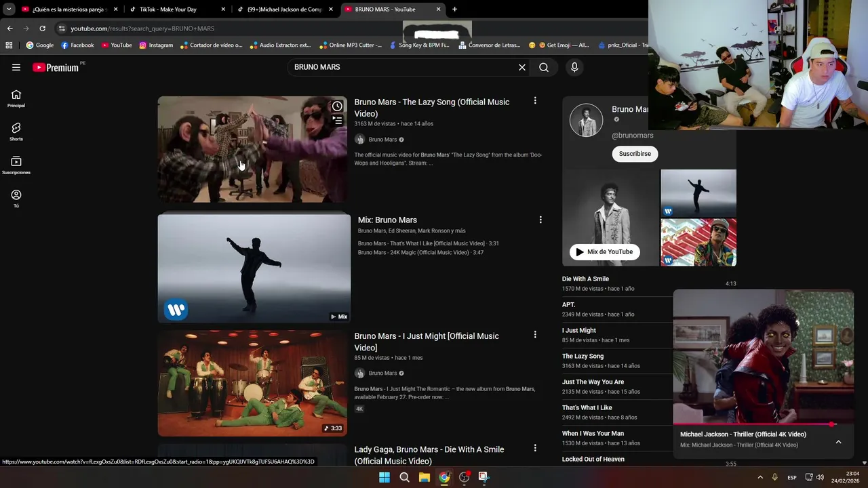The width and height of the screenshot is (868, 488).
Task: Open the Audio Extractor bookmark
Action: click(279, 45)
